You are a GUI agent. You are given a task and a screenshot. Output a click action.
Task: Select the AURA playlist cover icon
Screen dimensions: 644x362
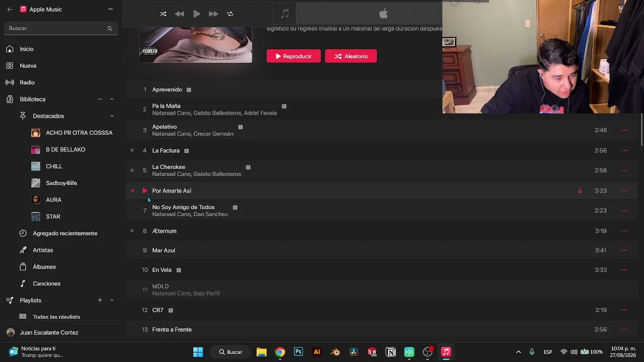coord(36,200)
